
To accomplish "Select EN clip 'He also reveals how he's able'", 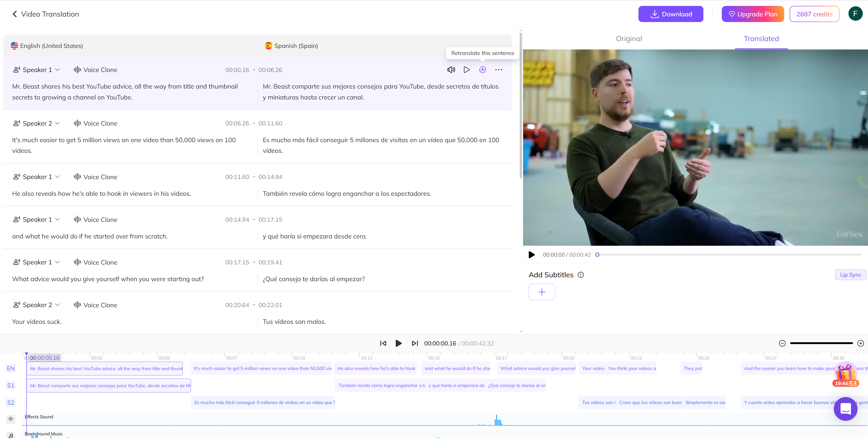I will click(x=375, y=369).
